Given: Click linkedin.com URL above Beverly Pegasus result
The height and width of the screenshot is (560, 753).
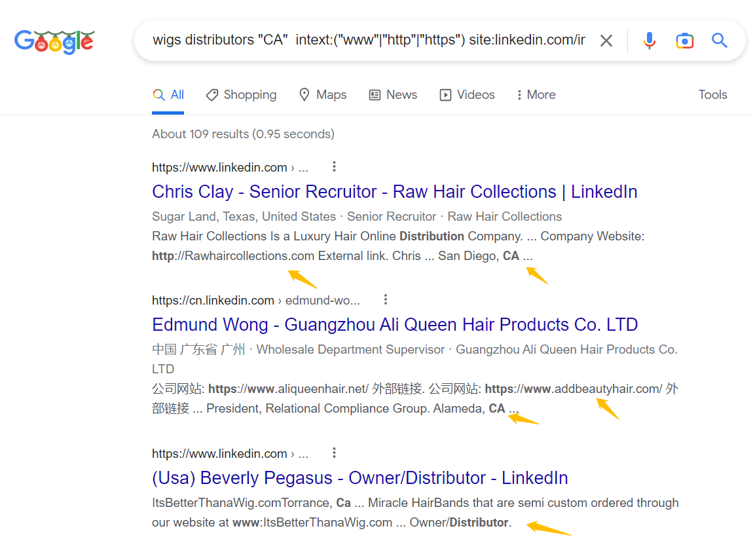Looking at the screenshot, I should pos(230,453).
